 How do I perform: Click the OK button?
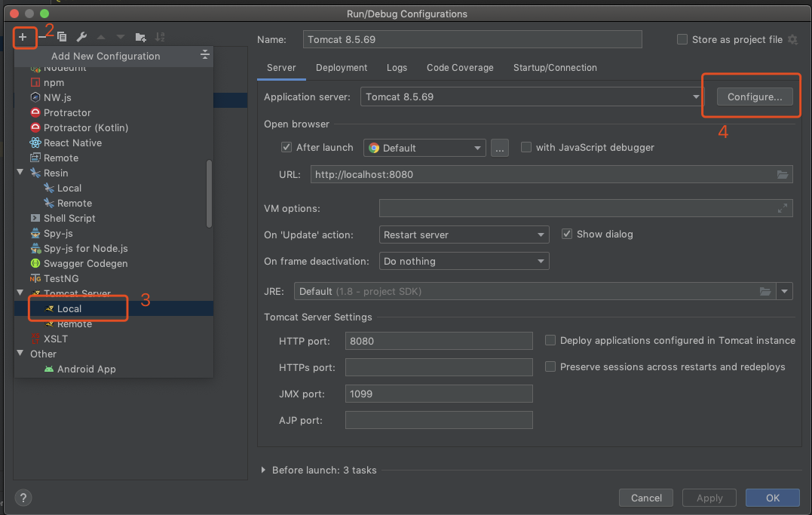773,498
